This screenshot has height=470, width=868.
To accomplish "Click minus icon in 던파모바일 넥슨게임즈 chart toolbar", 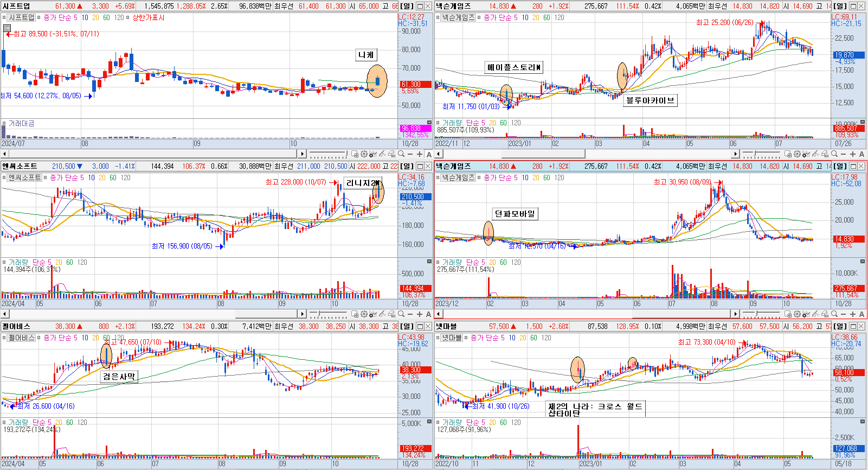I will pyautogui.click(x=844, y=314).
